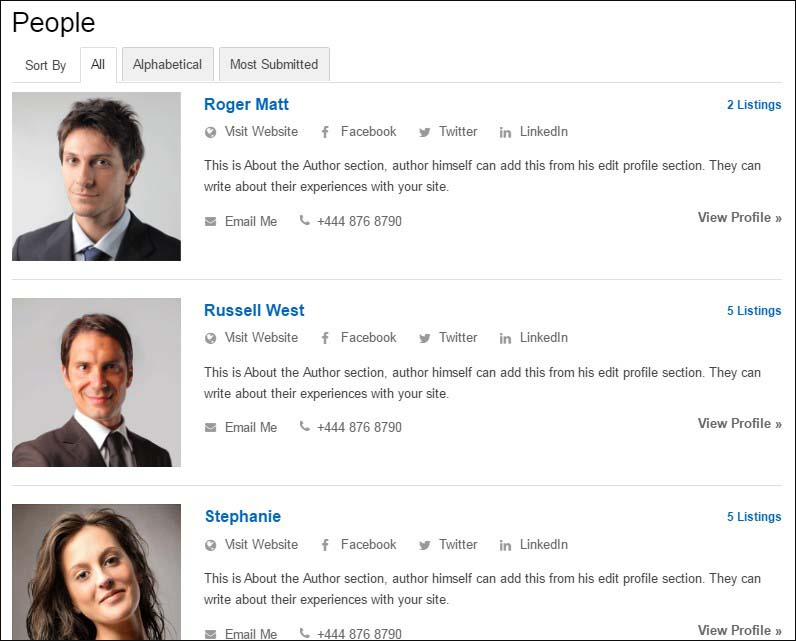Image resolution: width=796 pixels, height=641 pixels.
Task: Click LinkedIn text link for Russell West
Action: 544,338
